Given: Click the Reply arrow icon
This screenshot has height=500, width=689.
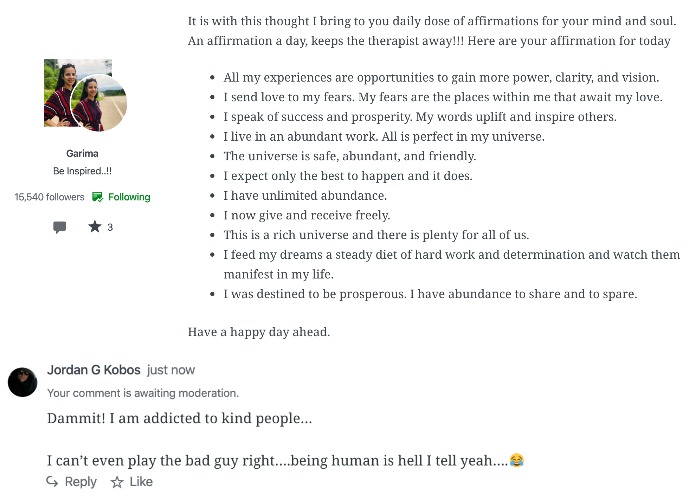Looking at the screenshot, I should [x=52, y=482].
